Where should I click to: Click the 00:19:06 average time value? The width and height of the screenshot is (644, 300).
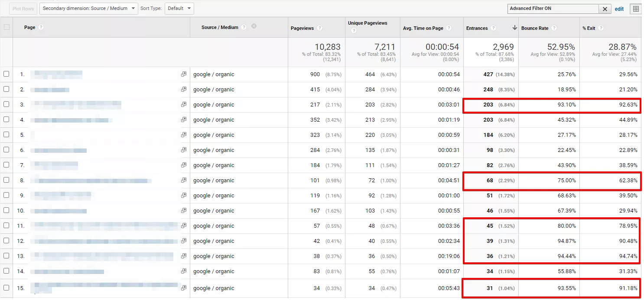click(449, 256)
